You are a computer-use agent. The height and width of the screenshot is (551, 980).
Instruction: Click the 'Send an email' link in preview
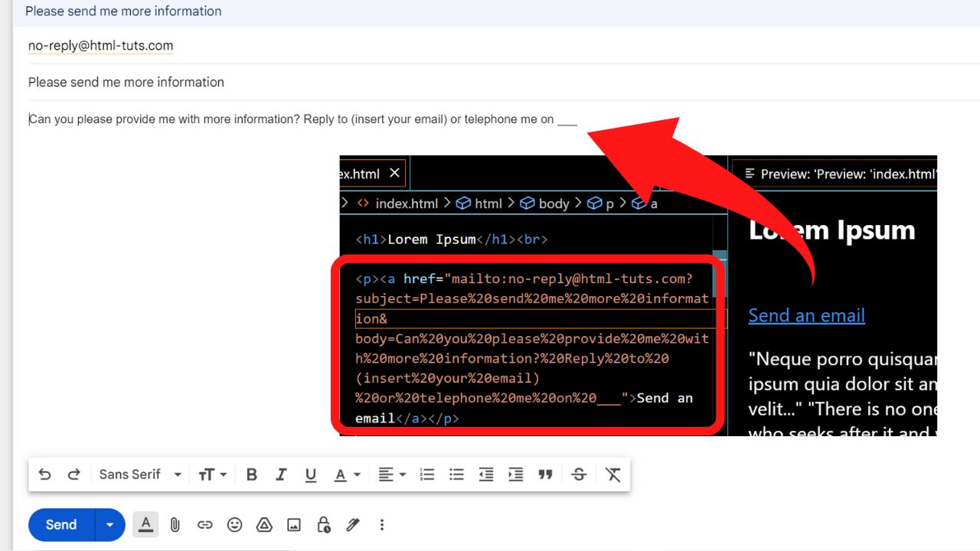tap(806, 315)
